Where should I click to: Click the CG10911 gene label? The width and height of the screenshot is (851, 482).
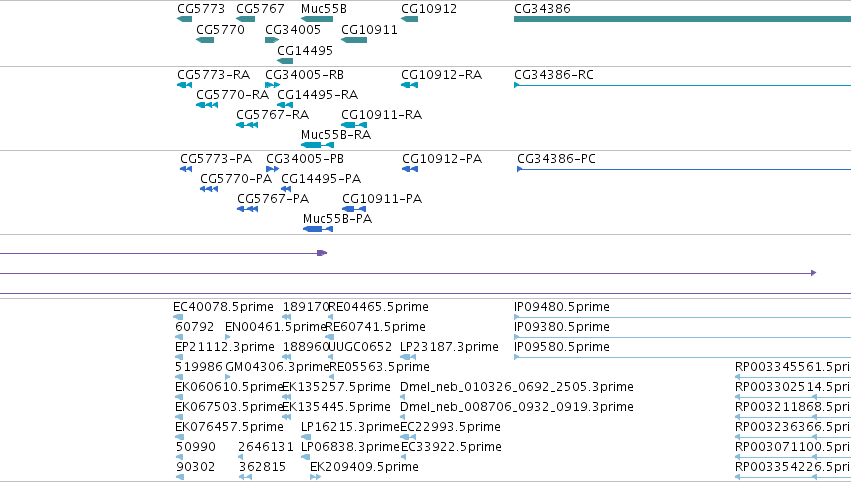point(369,29)
